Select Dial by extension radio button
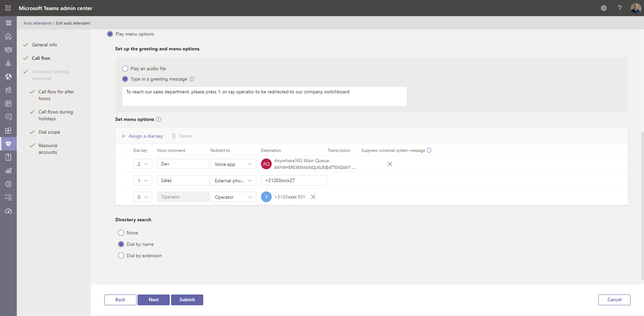This screenshot has height=316, width=644. coord(121,256)
